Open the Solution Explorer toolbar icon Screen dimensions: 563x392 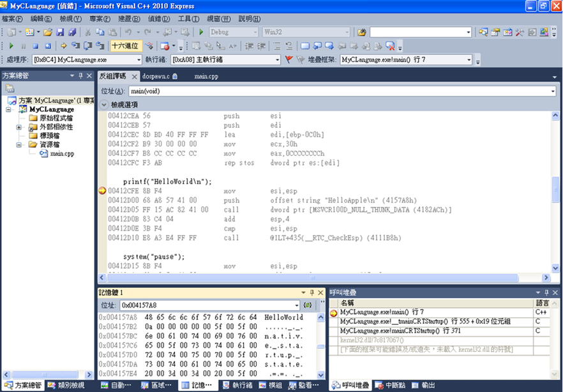pyautogui.click(x=483, y=33)
